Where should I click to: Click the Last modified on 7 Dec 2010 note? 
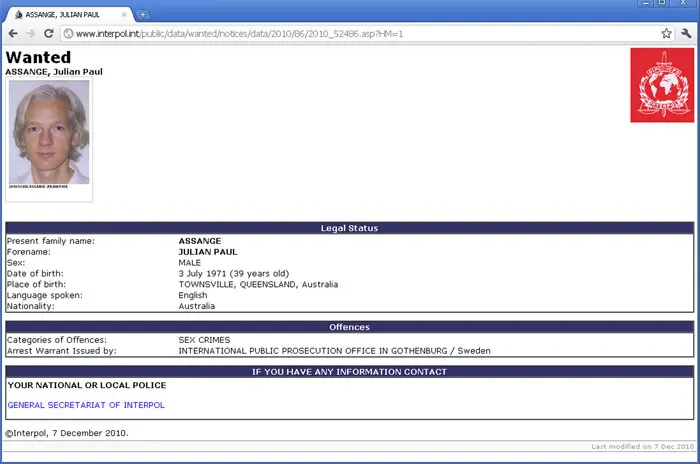[x=643, y=446]
